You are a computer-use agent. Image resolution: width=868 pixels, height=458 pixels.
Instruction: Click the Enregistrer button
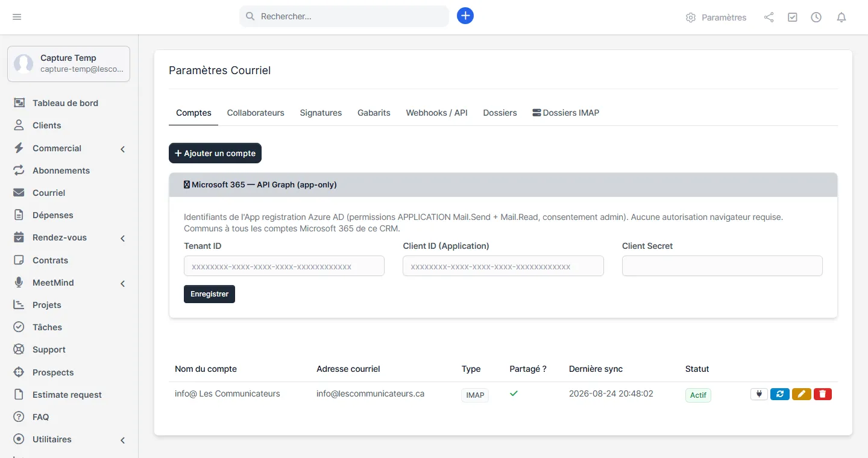pos(209,294)
